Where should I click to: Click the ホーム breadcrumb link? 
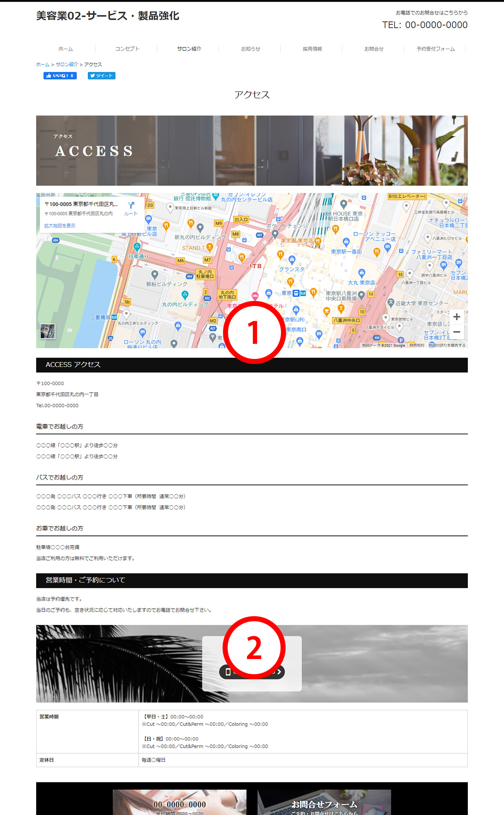(x=43, y=64)
